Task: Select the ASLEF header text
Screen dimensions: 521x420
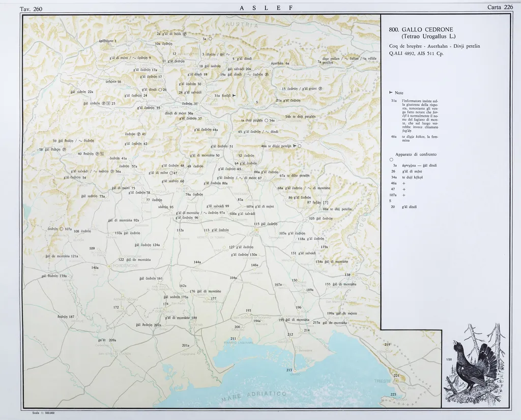Action: [x=266, y=8]
